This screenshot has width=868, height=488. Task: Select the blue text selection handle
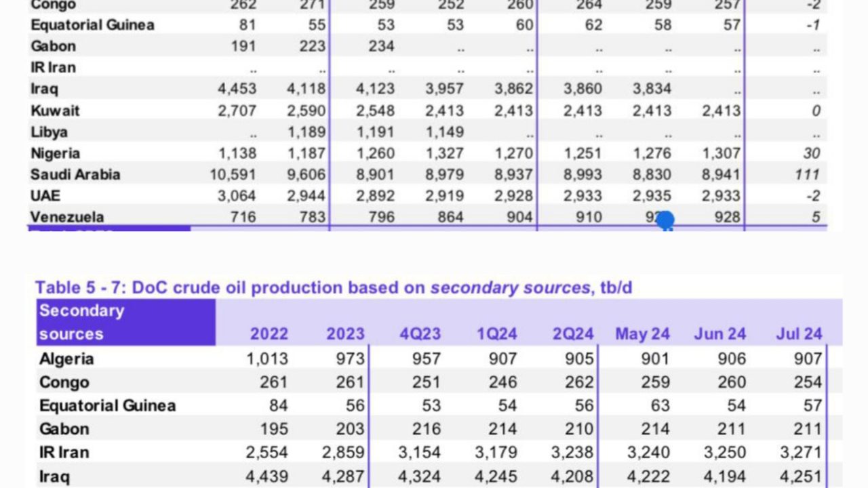pyautogui.click(x=666, y=221)
